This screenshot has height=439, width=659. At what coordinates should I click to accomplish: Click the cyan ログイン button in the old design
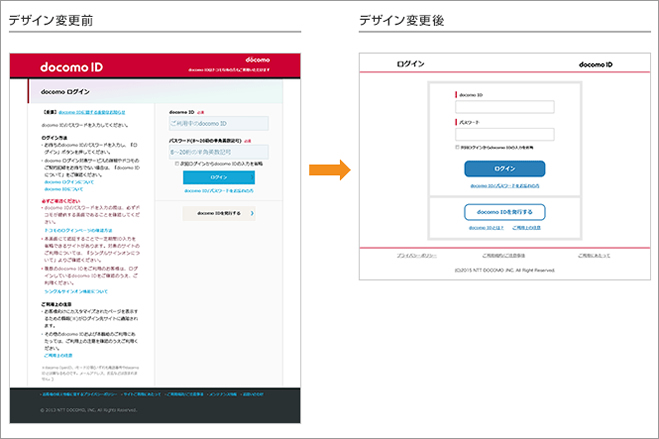[x=219, y=177]
